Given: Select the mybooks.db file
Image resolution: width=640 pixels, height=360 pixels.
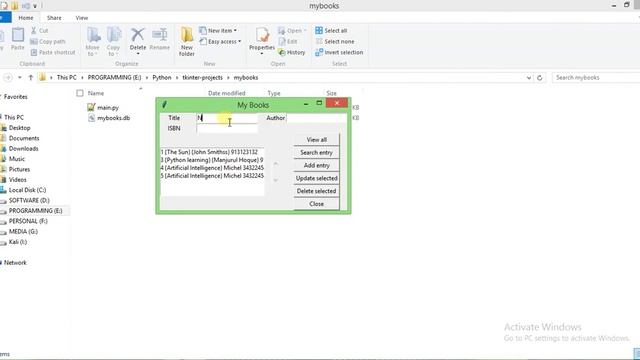Looking at the screenshot, I should (109, 118).
